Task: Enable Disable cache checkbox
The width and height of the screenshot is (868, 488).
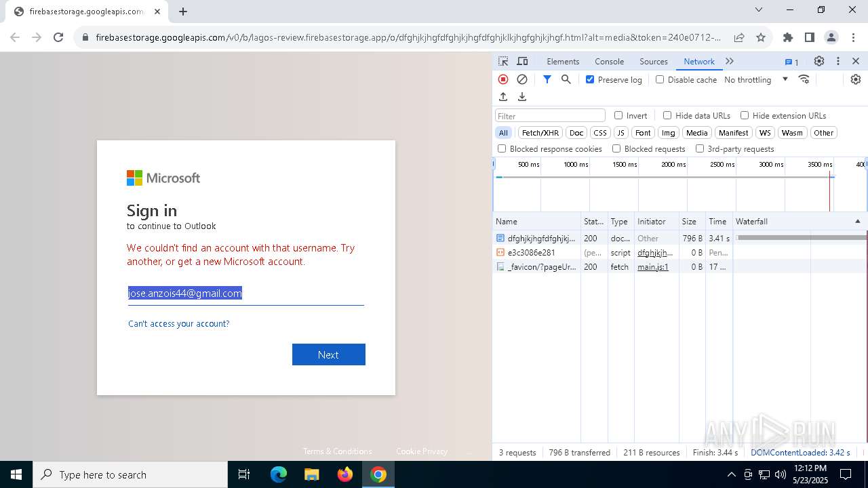Action: [x=660, y=79]
